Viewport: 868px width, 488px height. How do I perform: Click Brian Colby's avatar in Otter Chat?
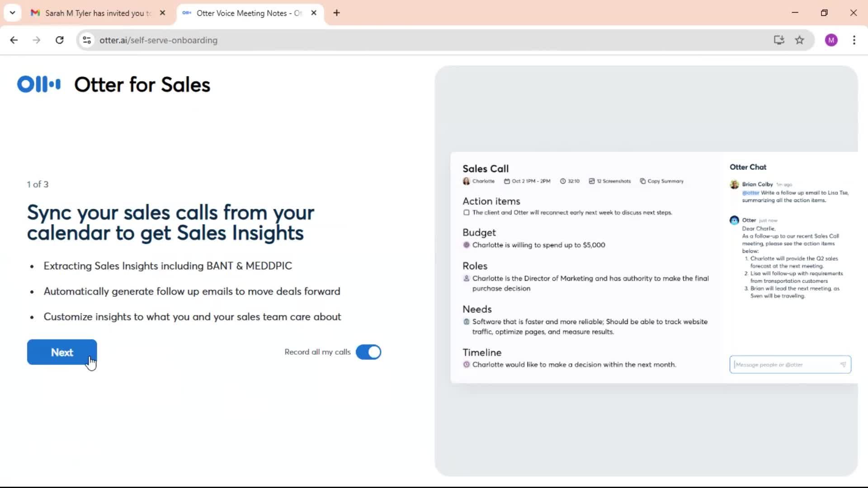734,184
